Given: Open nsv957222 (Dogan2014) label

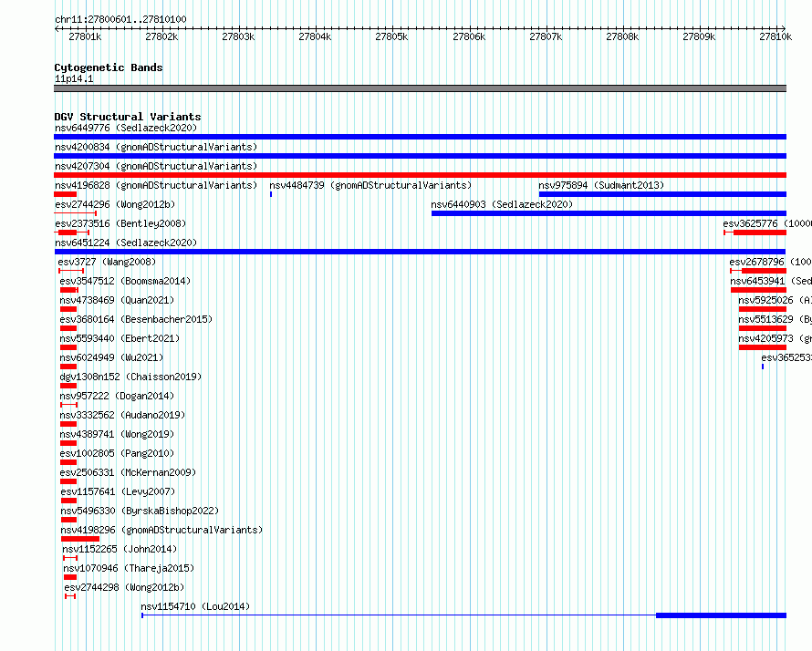Looking at the screenshot, I should pyautogui.click(x=117, y=396).
